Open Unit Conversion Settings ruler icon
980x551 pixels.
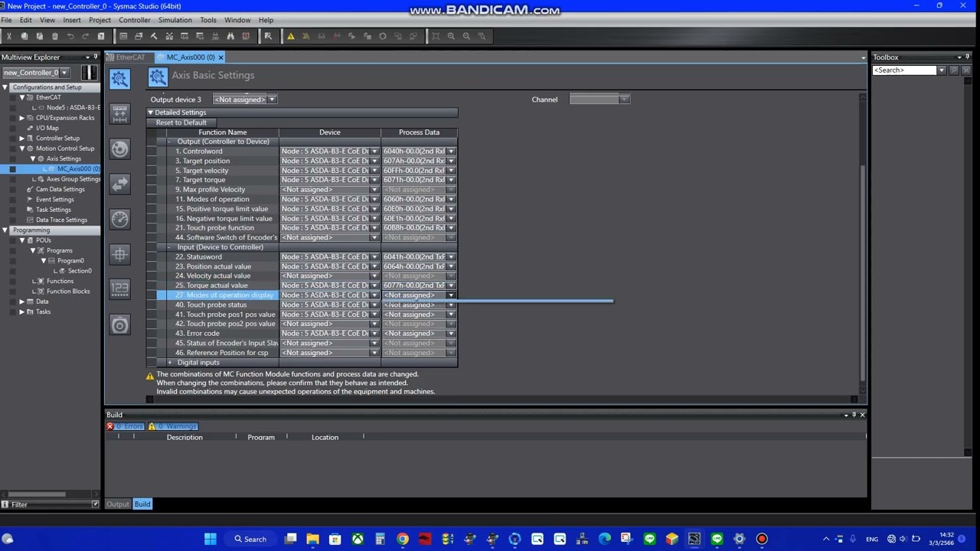119,113
